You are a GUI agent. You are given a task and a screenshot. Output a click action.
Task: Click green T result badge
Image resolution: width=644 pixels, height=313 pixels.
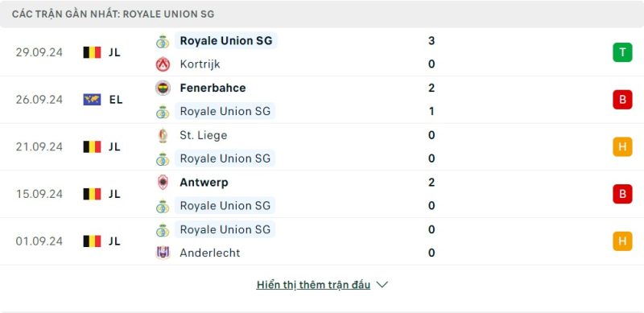click(622, 52)
